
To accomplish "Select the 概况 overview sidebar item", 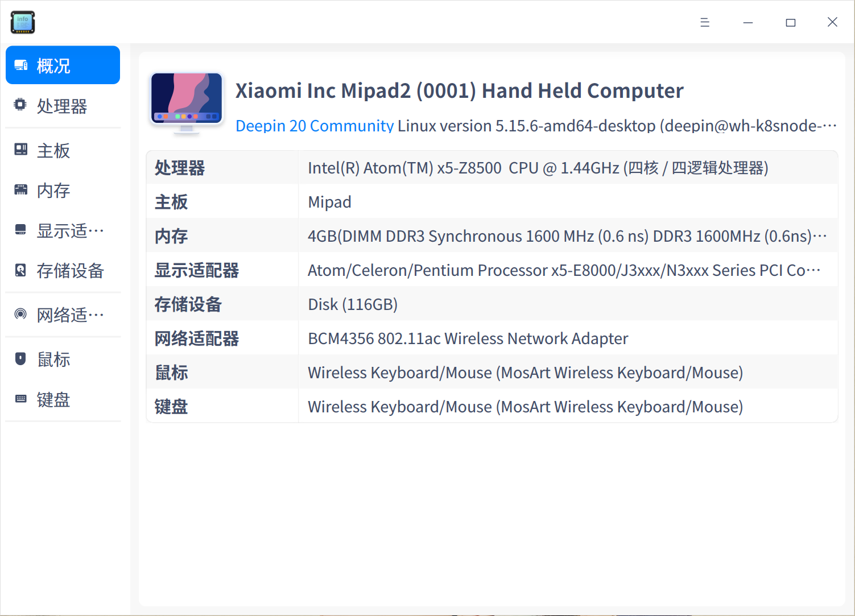I will pyautogui.click(x=63, y=65).
